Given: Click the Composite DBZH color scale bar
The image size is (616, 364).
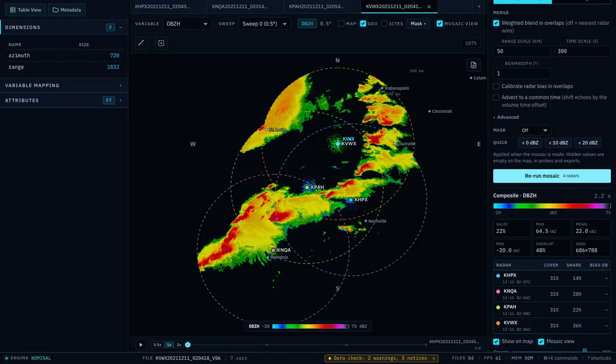Looking at the screenshot, I should (552, 206).
